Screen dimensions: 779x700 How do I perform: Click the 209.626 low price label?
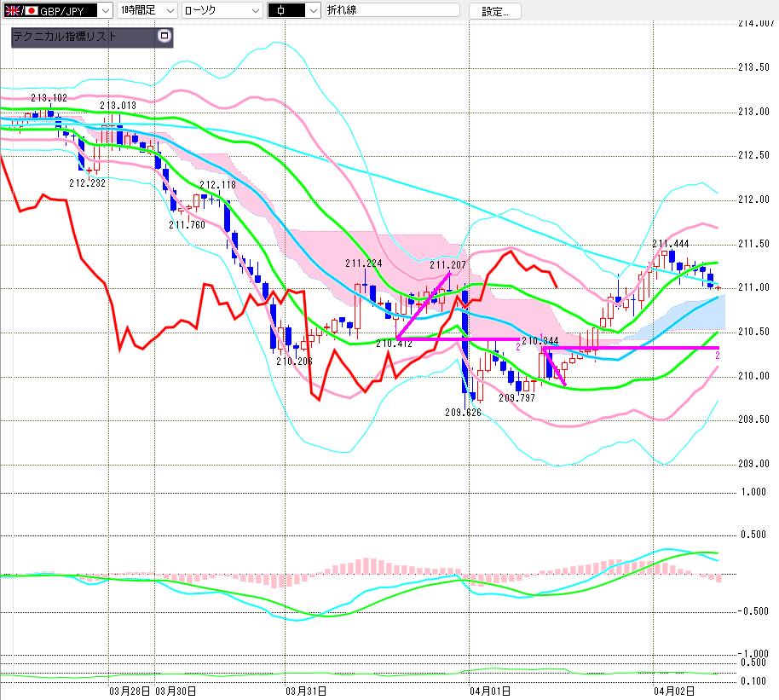pos(463,412)
